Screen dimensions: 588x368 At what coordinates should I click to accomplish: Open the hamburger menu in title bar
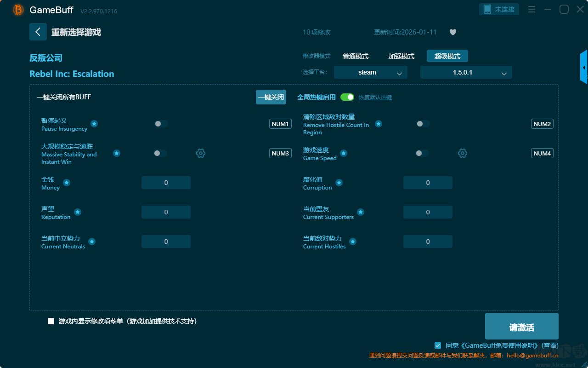click(x=531, y=9)
